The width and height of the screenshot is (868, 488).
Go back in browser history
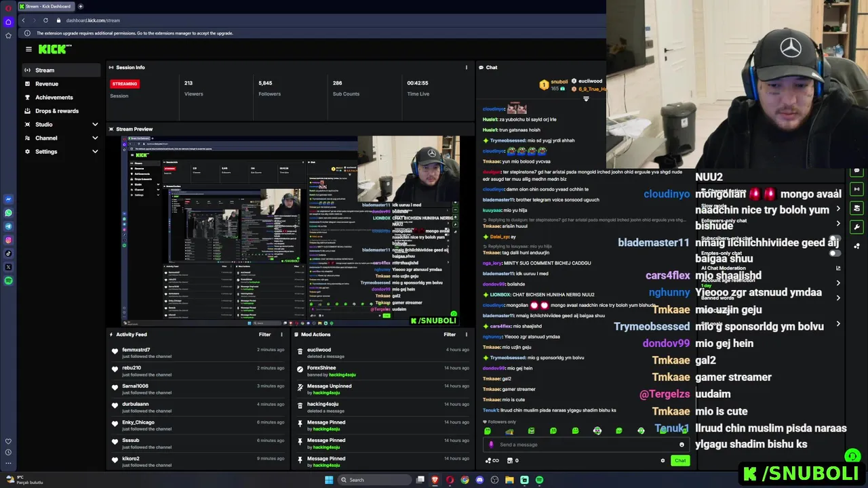point(23,20)
